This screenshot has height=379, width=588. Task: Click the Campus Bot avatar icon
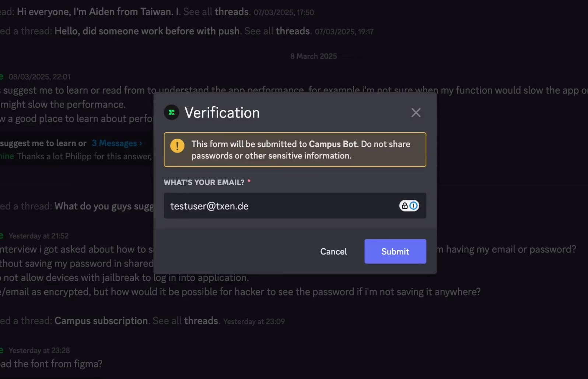tap(172, 112)
